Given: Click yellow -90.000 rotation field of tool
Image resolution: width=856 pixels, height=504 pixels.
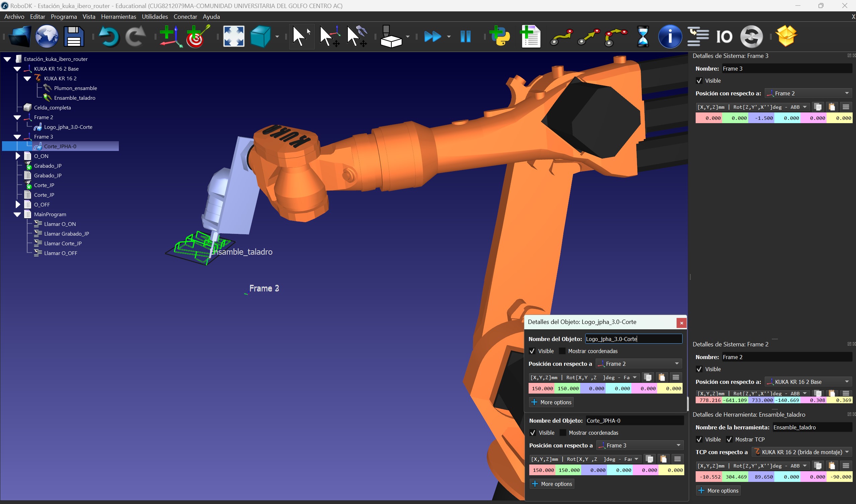Looking at the screenshot, I should pyautogui.click(x=840, y=477).
